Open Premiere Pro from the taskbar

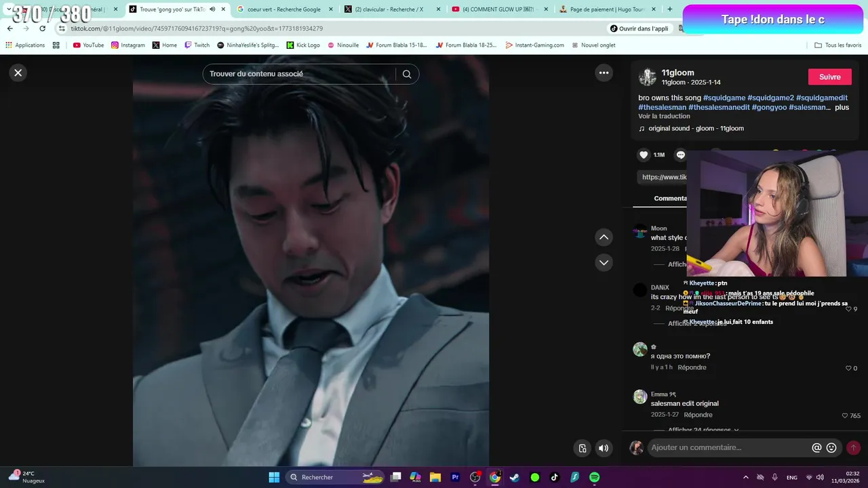(x=455, y=477)
